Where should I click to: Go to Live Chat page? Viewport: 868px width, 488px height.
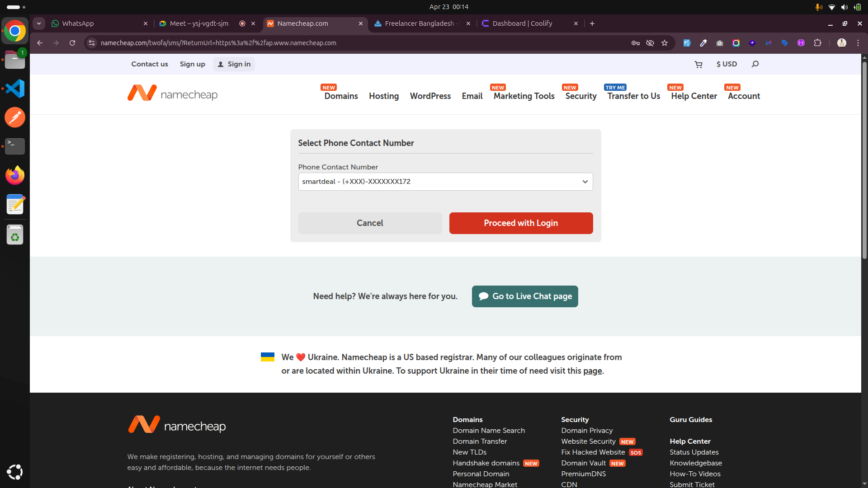pos(525,296)
